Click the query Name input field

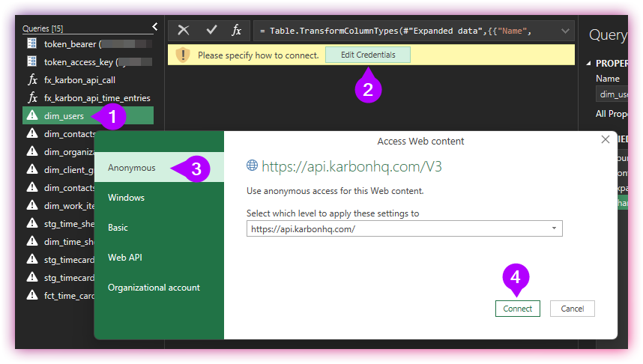612,94
